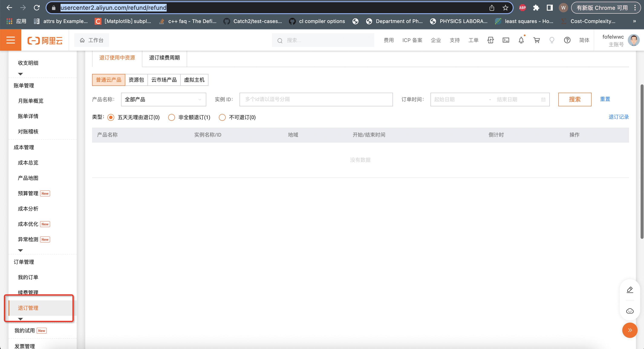This screenshot has width=644, height=349.
Task: Select 不可退订 radio option
Action: 222,117
